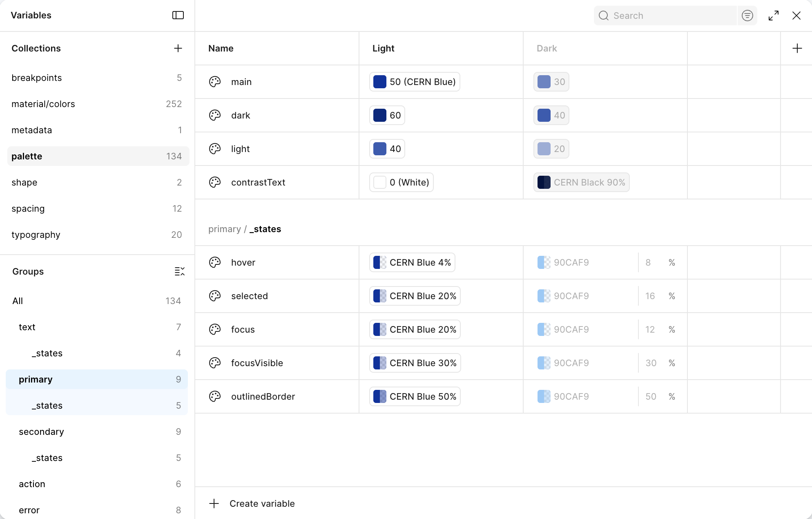Open the dark mode 20 value for light
812x519 pixels.
tap(551, 149)
